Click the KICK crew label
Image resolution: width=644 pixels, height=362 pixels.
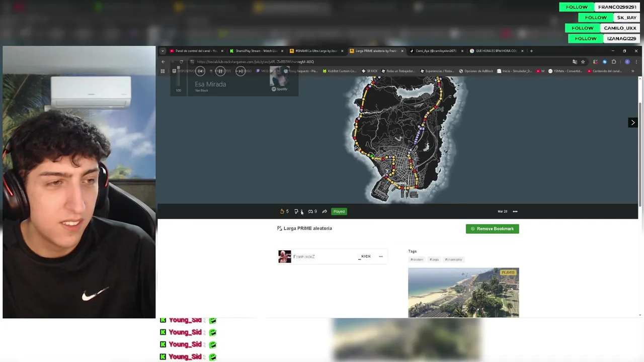pyautogui.click(x=365, y=256)
